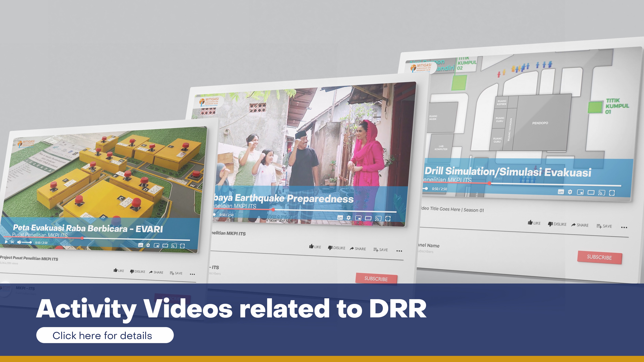
Task: Toggle subtitles on Earthquake Preparedness video
Action: pos(340,218)
